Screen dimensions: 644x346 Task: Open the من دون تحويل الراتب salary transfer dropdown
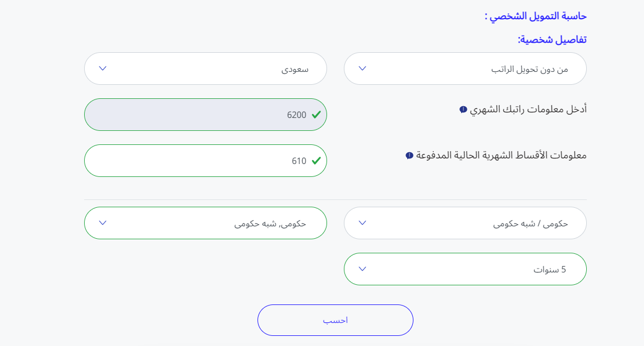pyautogui.click(x=466, y=69)
